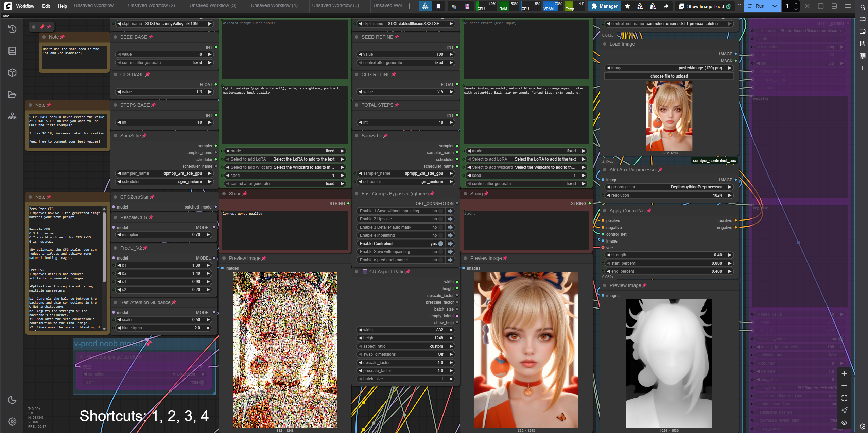Switch to Unsaved Workflow (3) tab

[213, 6]
